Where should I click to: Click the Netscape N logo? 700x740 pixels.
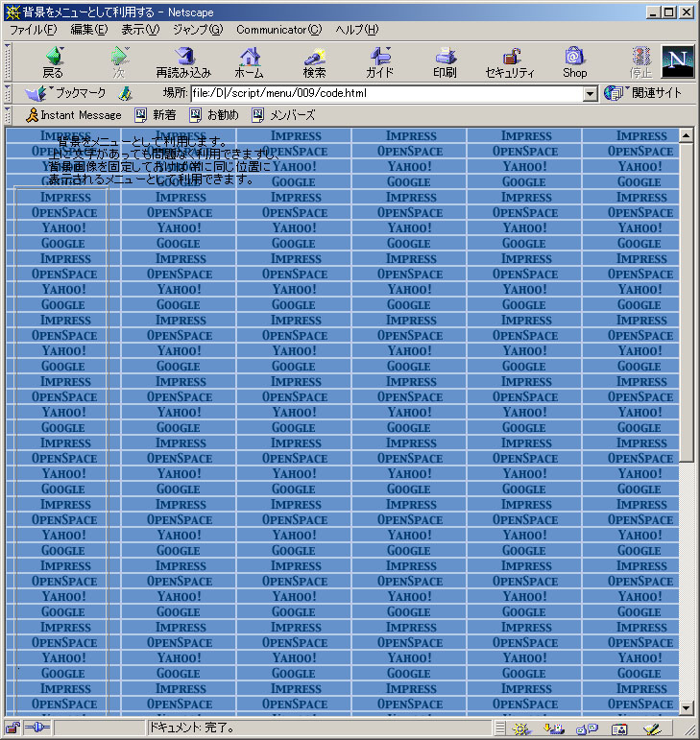[677, 61]
